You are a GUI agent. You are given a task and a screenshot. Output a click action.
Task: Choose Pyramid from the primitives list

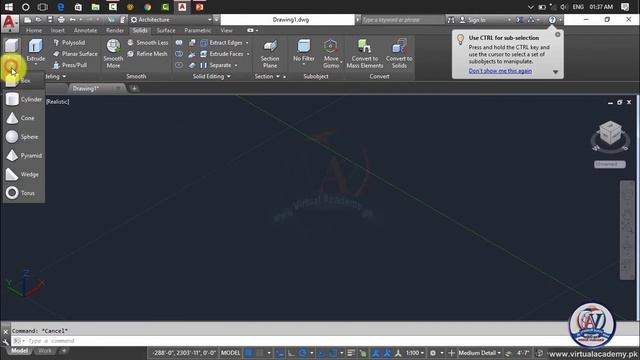(x=24, y=156)
